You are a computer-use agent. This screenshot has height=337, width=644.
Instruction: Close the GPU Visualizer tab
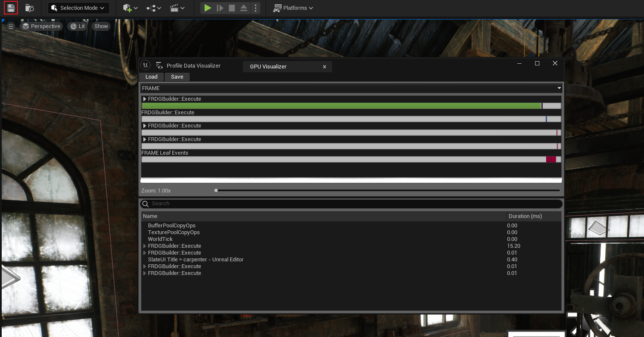(x=325, y=67)
